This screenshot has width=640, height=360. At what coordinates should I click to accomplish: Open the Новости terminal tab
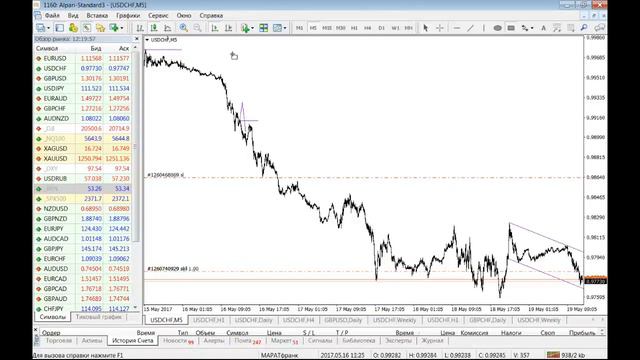(x=178, y=340)
